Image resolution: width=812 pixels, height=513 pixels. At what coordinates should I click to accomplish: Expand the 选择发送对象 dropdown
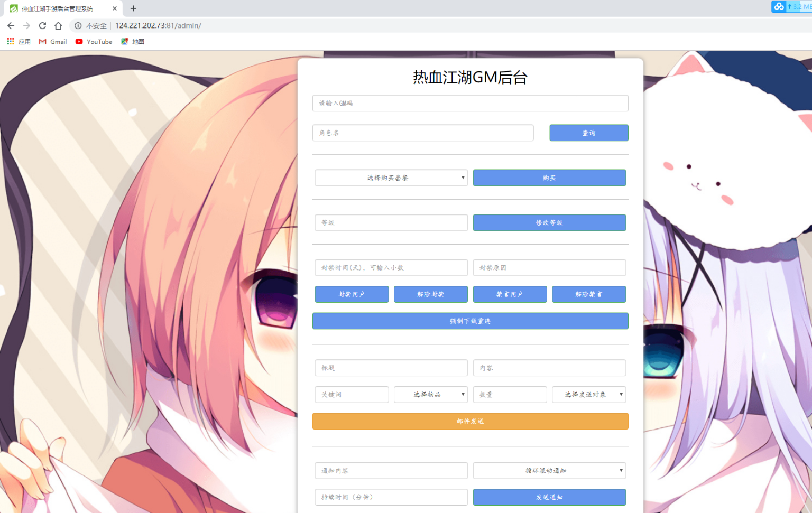click(x=589, y=394)
